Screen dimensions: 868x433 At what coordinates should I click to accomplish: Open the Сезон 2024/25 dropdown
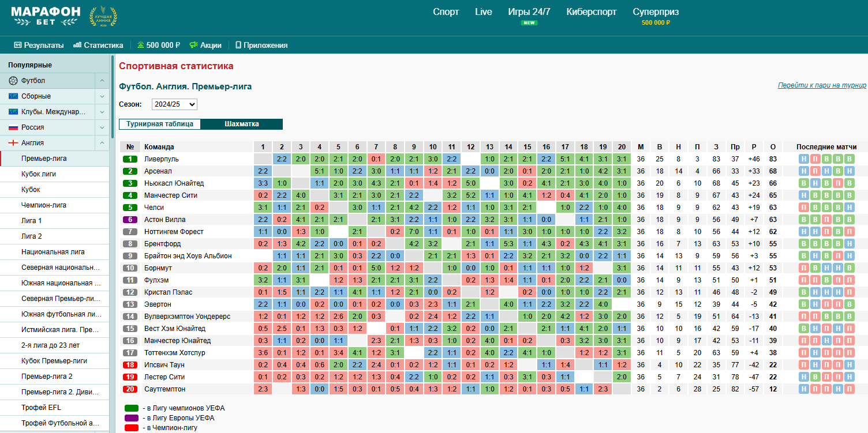(174, 104)
